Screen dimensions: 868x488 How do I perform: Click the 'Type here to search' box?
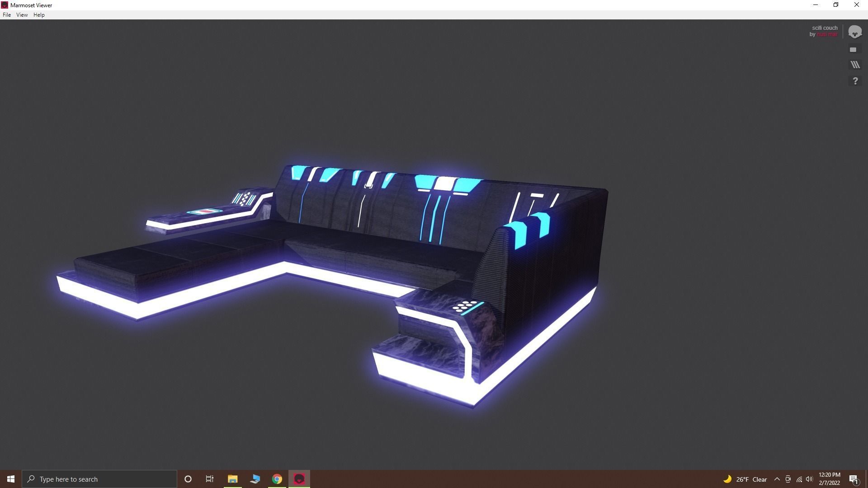click(x=99, y=479)
